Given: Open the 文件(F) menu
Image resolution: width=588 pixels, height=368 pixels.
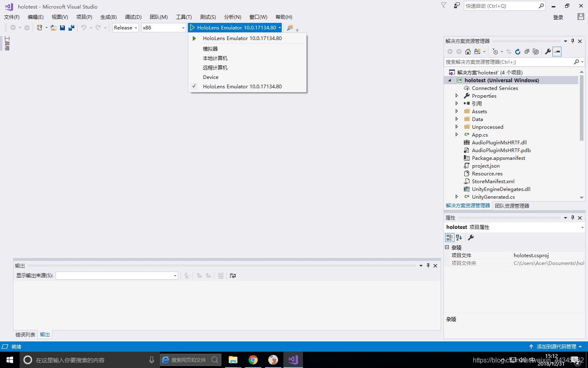Looking at the screenshot, I should point(12,17).
